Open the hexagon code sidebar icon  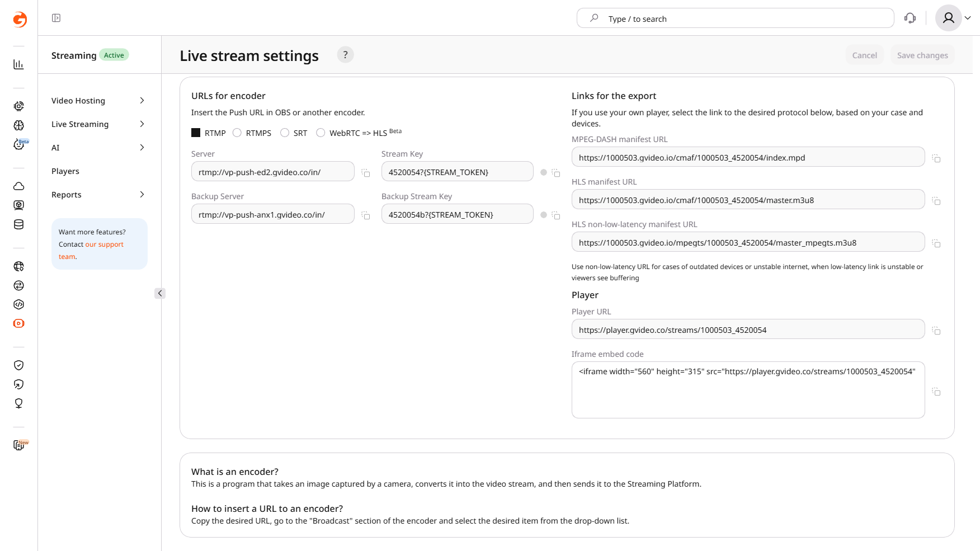[18, 304]
